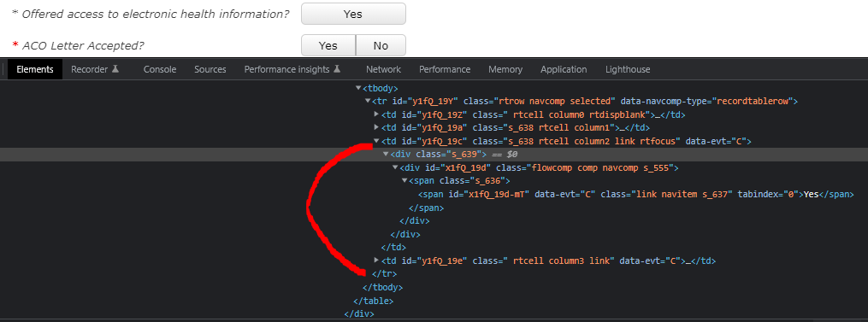868x322 pixels.
Task: Click the 'ACO Letter Accepted?' label
Action: pyautogui.click(x=83, y=46)
